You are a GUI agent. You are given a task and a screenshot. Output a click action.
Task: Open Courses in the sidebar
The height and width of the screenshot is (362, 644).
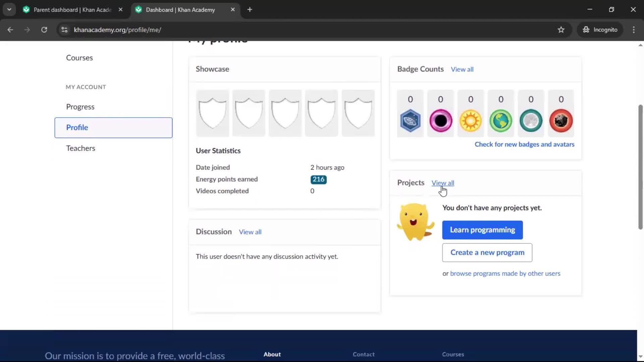point(79,58)
